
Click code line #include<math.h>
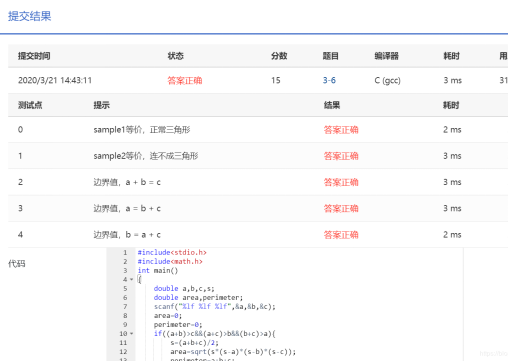(x=170, y=261)
